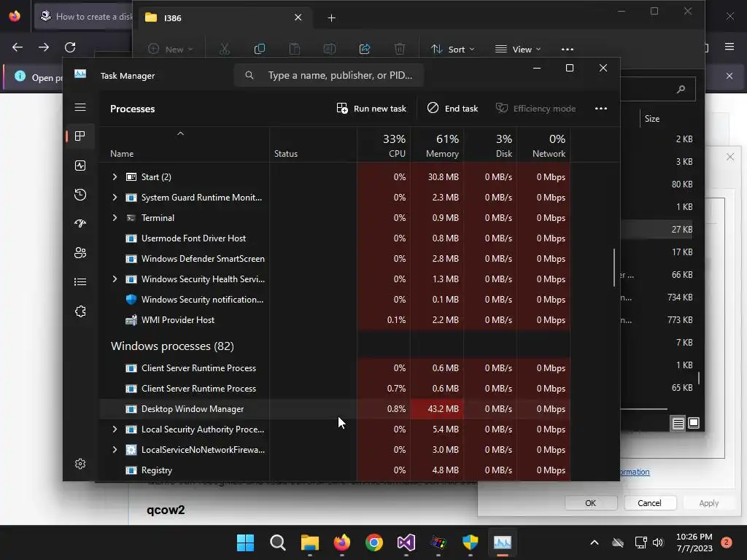This screenshot has width=747, height=560.
Task: Sort by Network column header
Action: pyautogui.click(x=544, y=146)
